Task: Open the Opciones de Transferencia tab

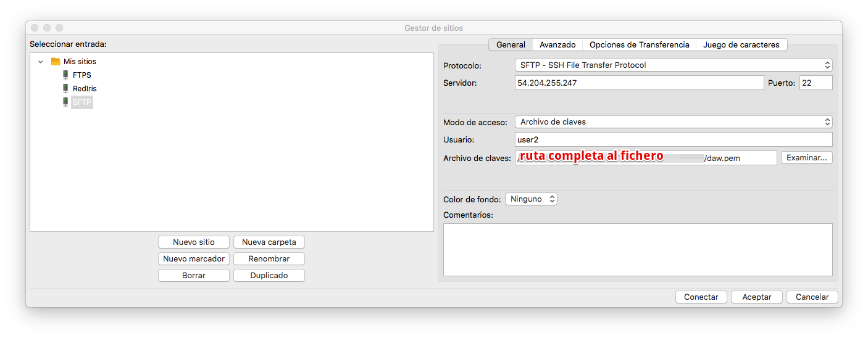Action: (639, 44)
